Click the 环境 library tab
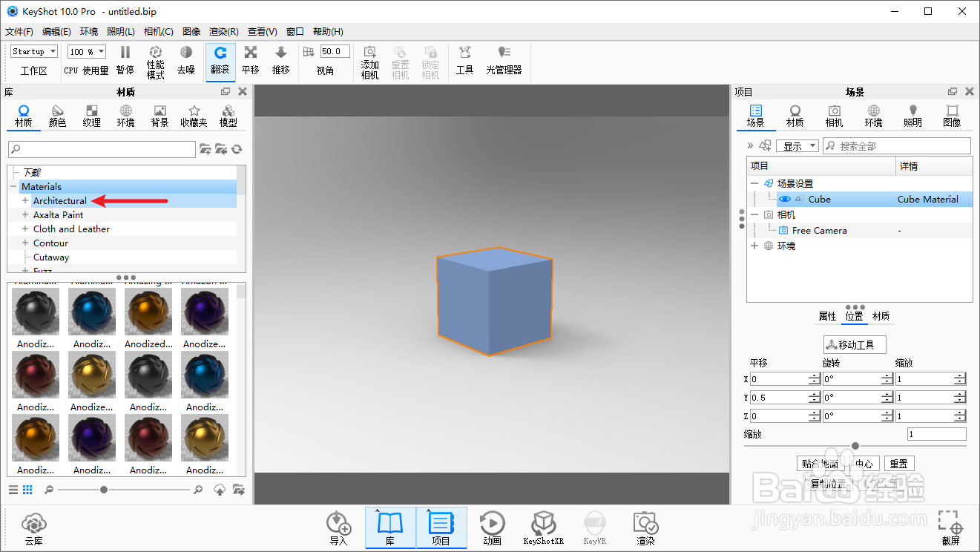This screenshot has width=980, height=552. [x=125, y=116]
